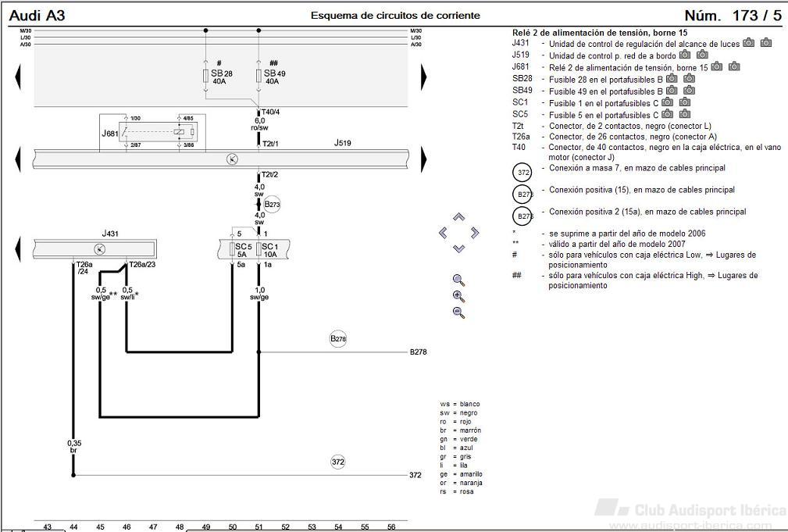Click the T26a/23 connector pin label

point(142,265)
